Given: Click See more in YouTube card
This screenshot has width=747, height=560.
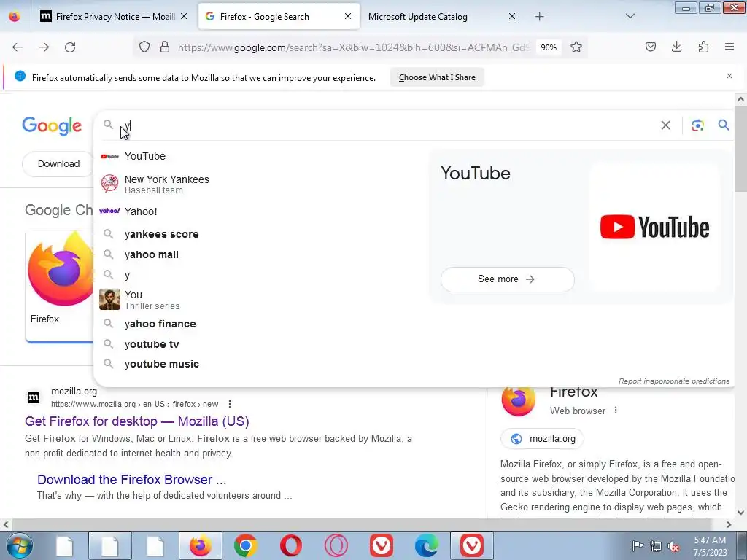Looking at the screenshot, I should [508, 279].
